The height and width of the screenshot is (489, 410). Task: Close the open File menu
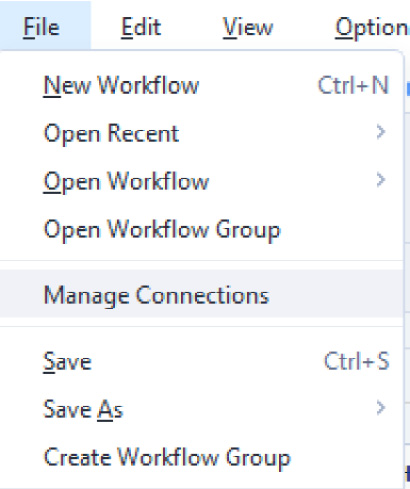[x=42, y=27]
